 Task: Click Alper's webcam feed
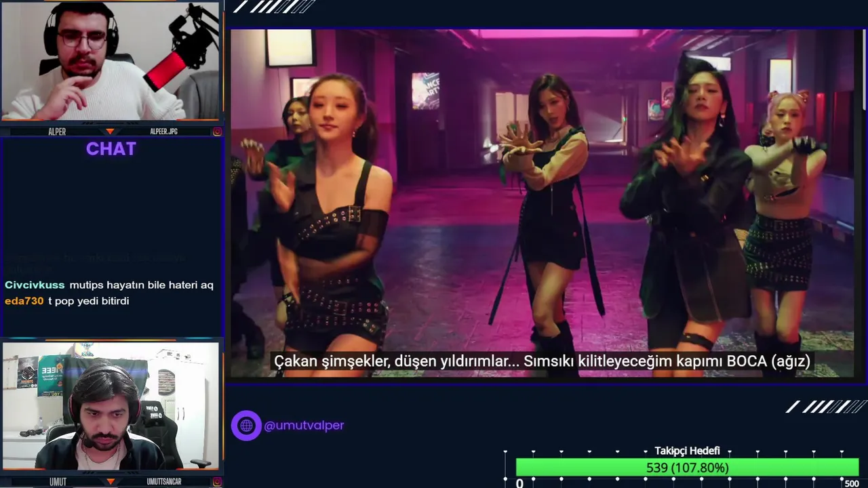(x=111, y=62)
